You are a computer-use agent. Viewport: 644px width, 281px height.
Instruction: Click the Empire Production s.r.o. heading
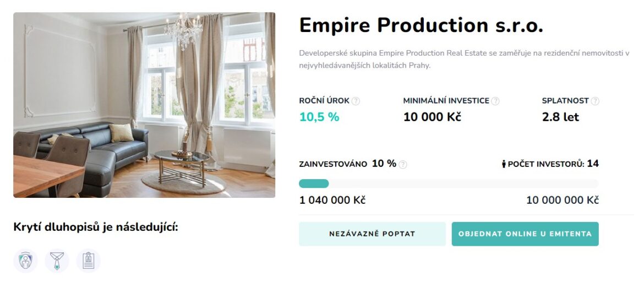click(x=421, y=25)
